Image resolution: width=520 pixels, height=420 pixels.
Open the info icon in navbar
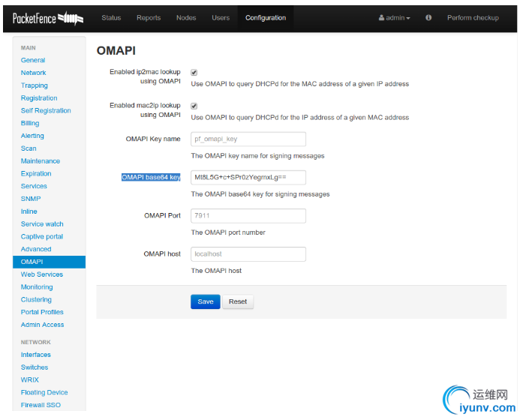tap(428, 17)
